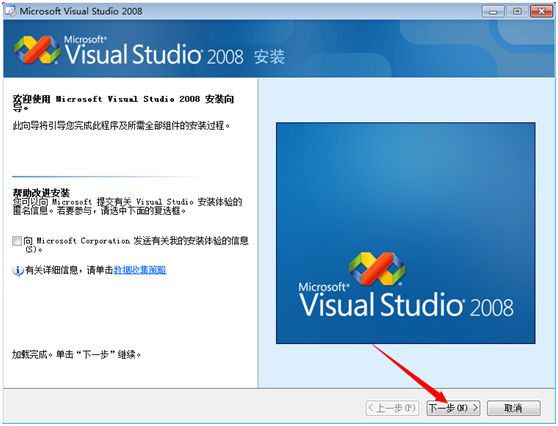
Task: Click the 帮助改进安装 section heading
Action: (41, 193)
